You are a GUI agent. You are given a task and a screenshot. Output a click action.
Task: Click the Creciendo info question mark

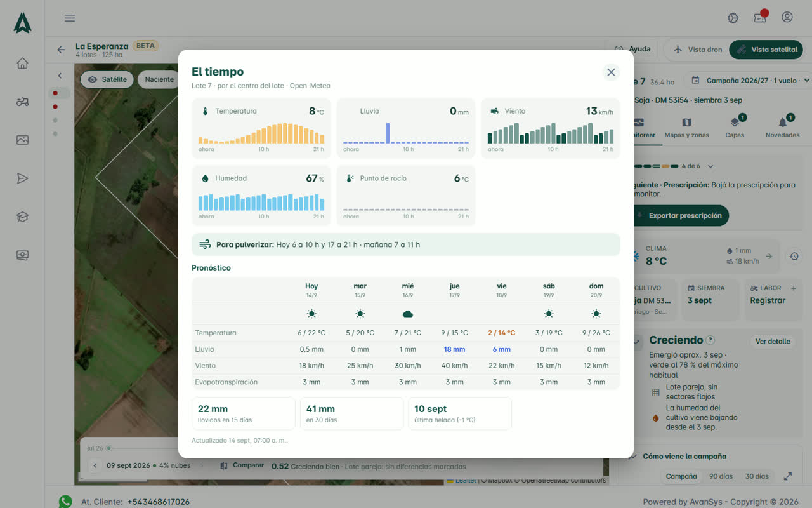pyautogui.click(x=710, y=340)
